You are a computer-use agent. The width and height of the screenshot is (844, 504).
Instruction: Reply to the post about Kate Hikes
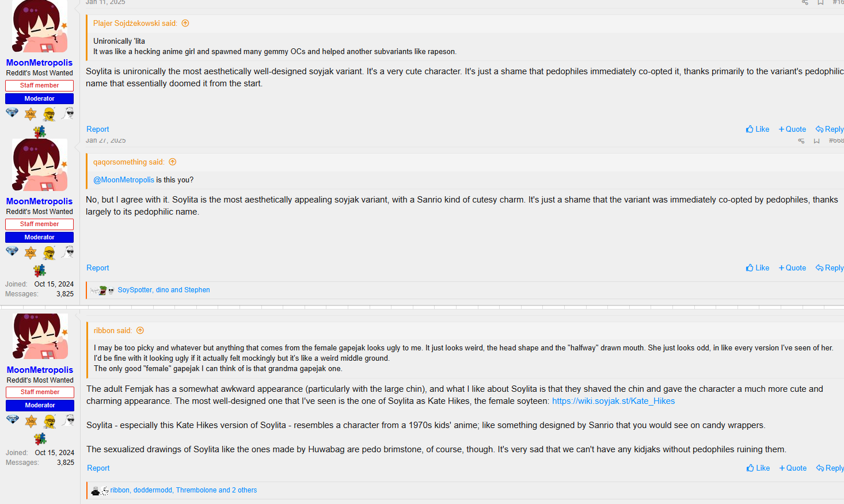(830, 468)
